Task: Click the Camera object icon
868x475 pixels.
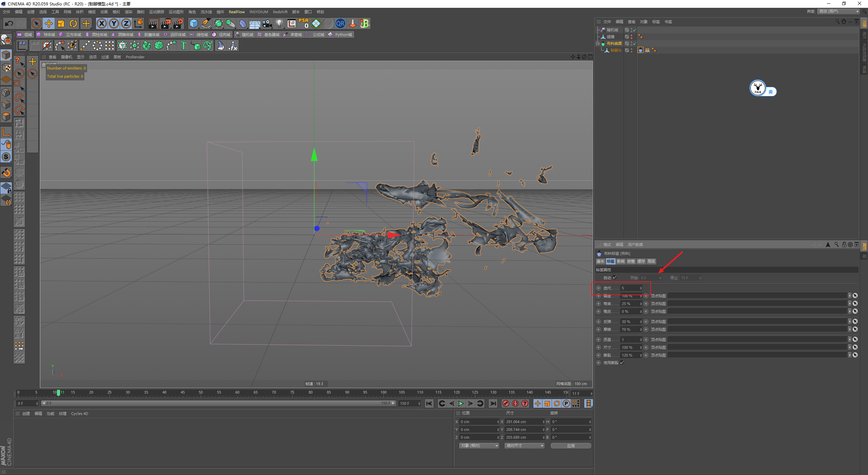Action: (x=267, y=23)
